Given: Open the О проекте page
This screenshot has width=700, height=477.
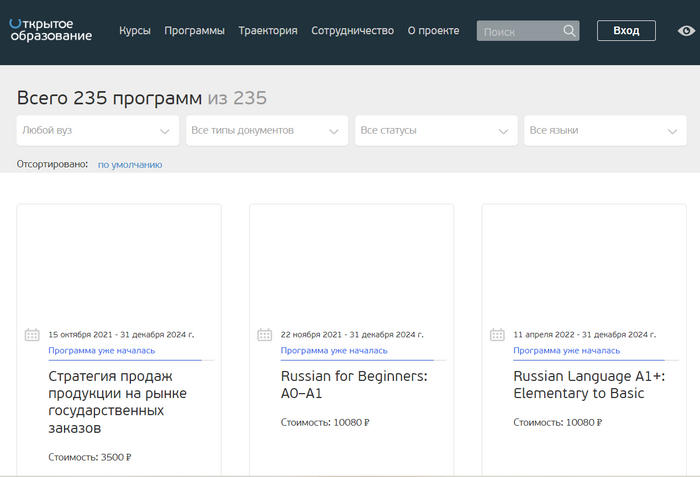Looking at the screenshot, I should pos(433,31).
